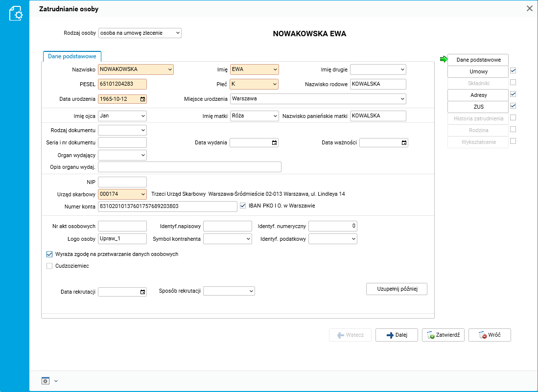The width and height of the screenshot is (538, 392).
Task: Open the Data rekrutacji calendar picker
Action: click(142, 292)
